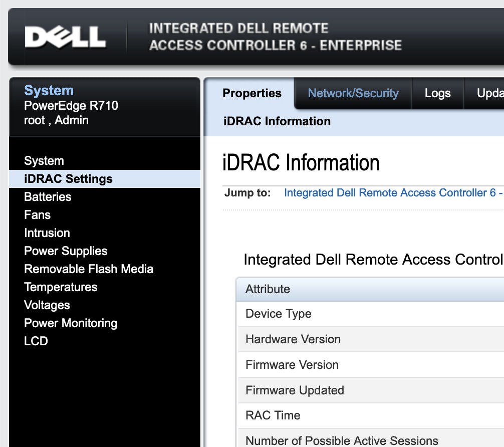Screen dimensions: 504x447
Task: Open Removable Flash Media section
Action: pos(89,269)
